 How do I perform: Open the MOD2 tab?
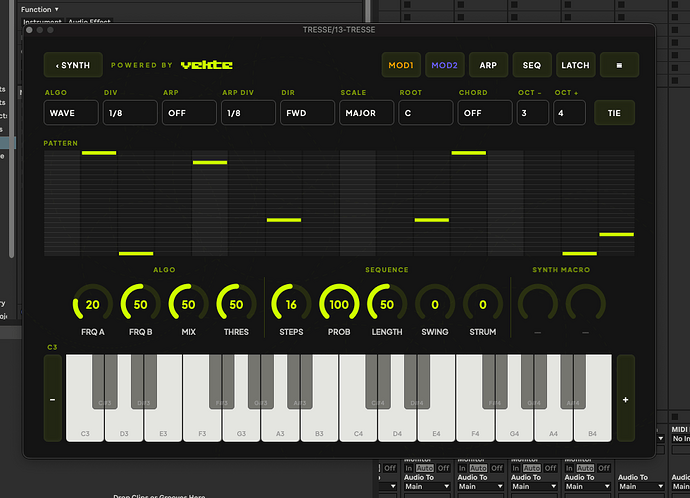pos(444,65)
